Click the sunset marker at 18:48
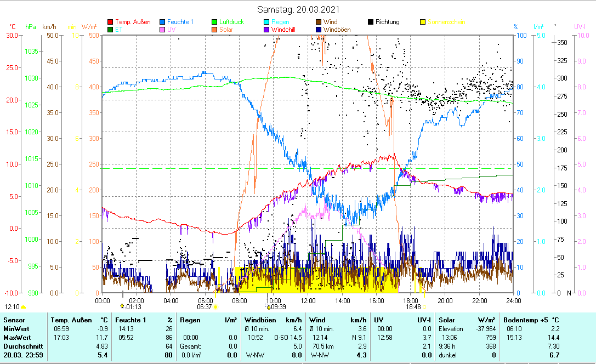The image size is (596, 364). [424, 307]
